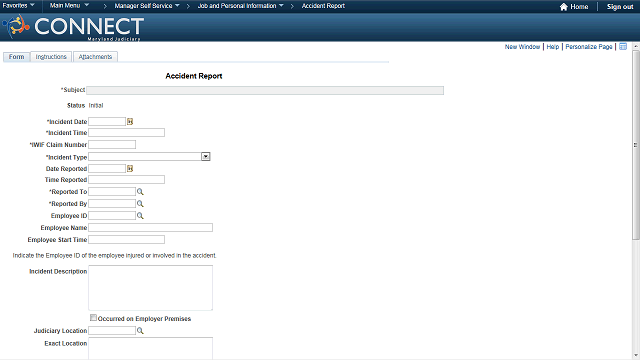
Task: Expand the Incident Type dropdown
Action: (206, 157)
